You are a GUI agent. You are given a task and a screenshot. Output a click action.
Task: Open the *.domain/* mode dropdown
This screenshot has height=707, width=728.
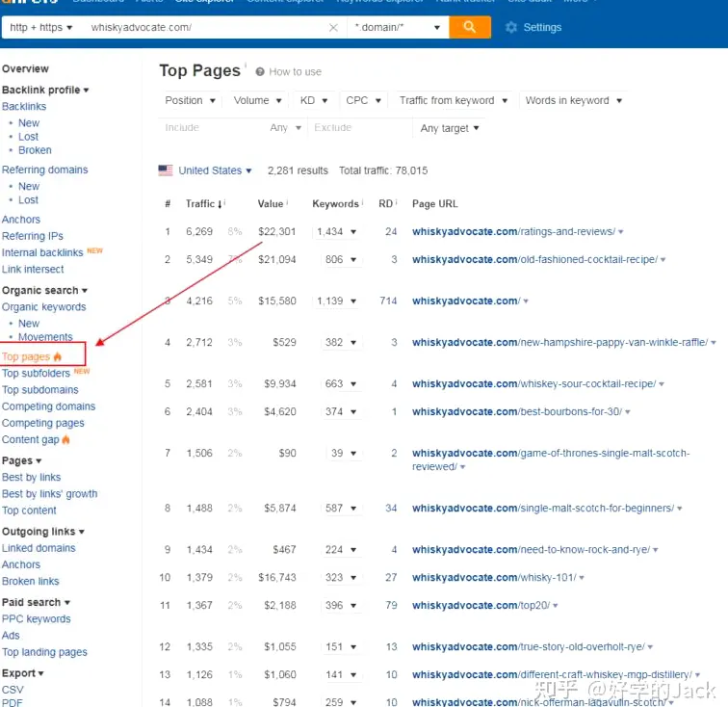coord(398,27)
